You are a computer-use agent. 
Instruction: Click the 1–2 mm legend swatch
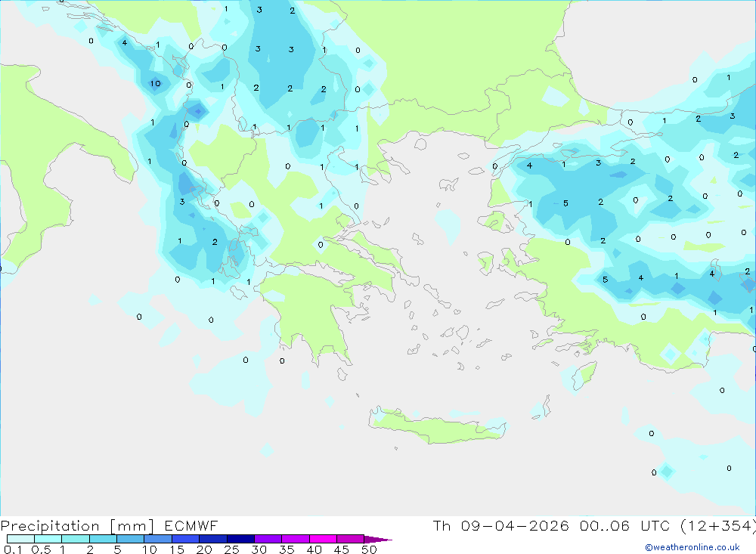[x=75, y=539]
